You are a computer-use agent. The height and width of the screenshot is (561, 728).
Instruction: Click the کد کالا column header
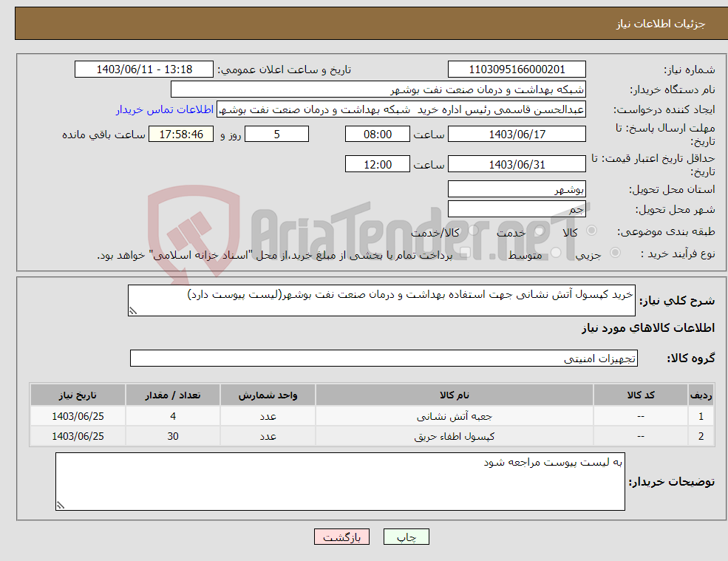641,395
